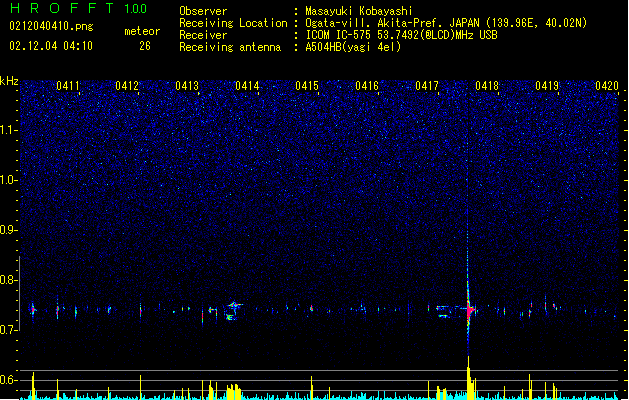629x400 pixels.
Task: Click the kHz axis unit label
Action: (x=9, y=81)
